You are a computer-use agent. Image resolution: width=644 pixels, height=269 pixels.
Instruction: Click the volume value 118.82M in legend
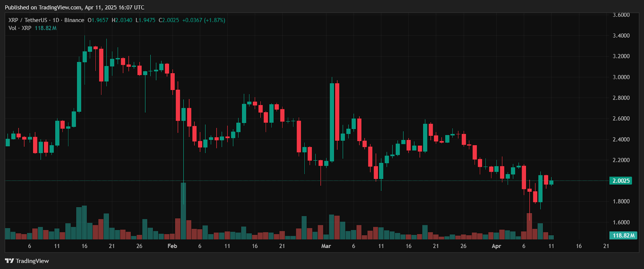pos(45,28)
